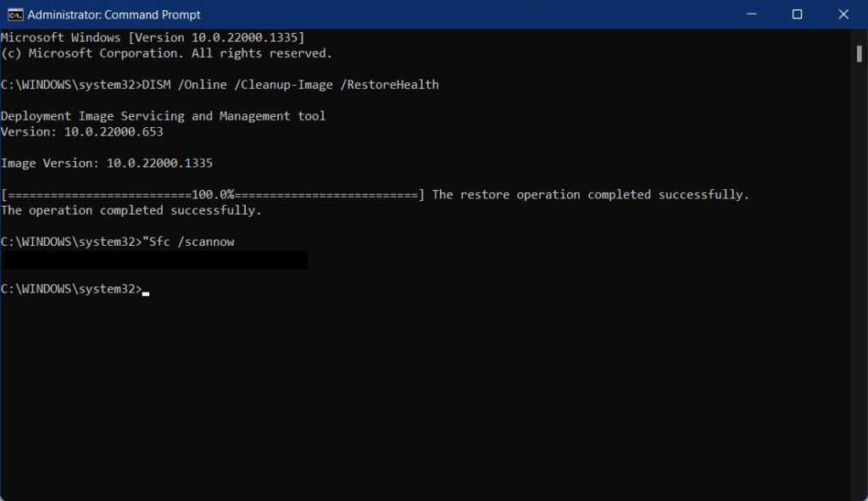The image size is (868, 501).
Task: Click the Command Prompt icon in title bar
Action: pyautogui.click(x=14, y=14)
